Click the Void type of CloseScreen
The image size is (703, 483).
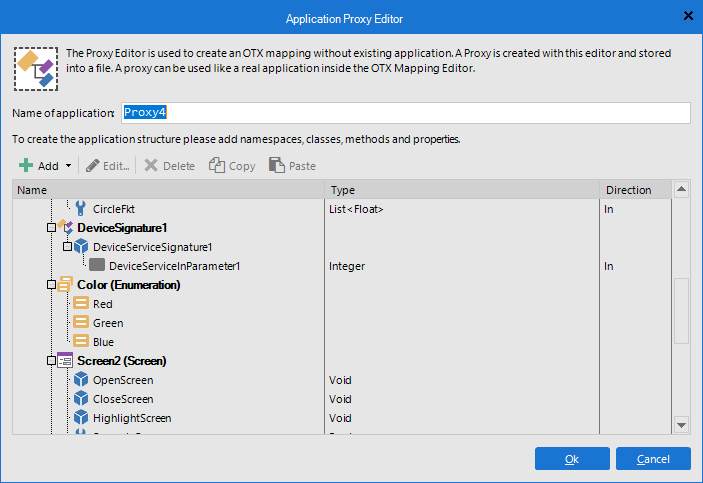(340, 399)
